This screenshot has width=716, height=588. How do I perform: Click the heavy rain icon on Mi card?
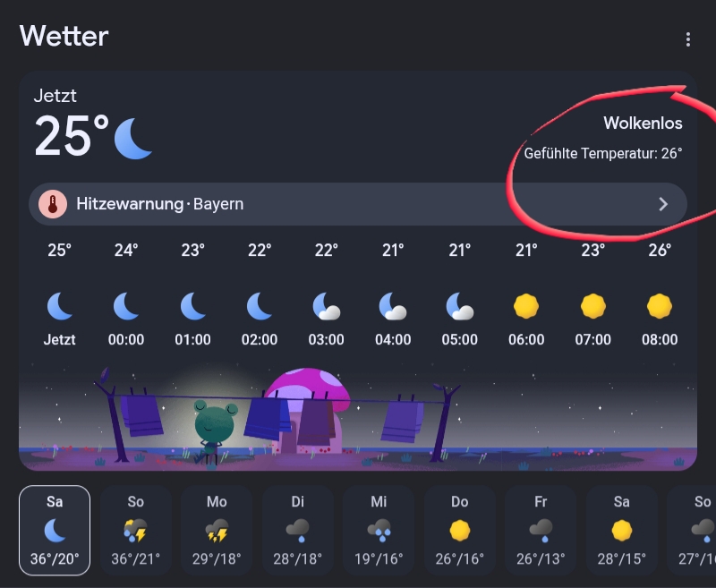(379, 531)
